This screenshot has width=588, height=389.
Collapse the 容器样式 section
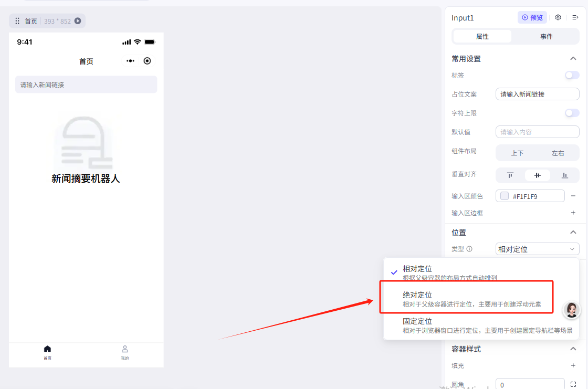pyautogui.click(x=573, y=349)
